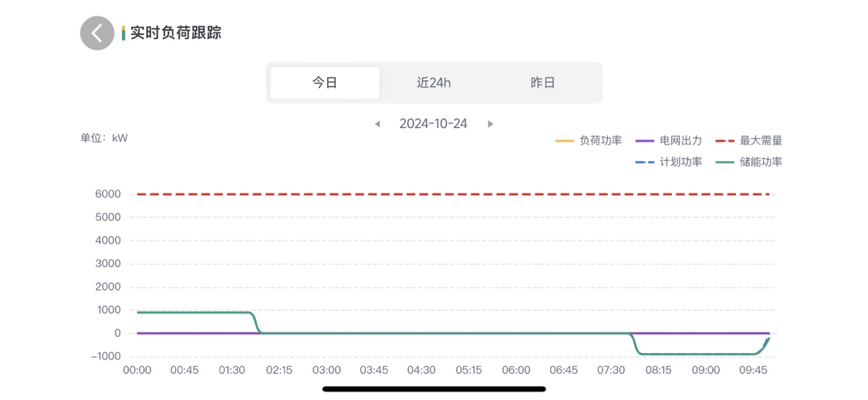Click the green 储能功率 legend line swatch

tap(725, 162)
